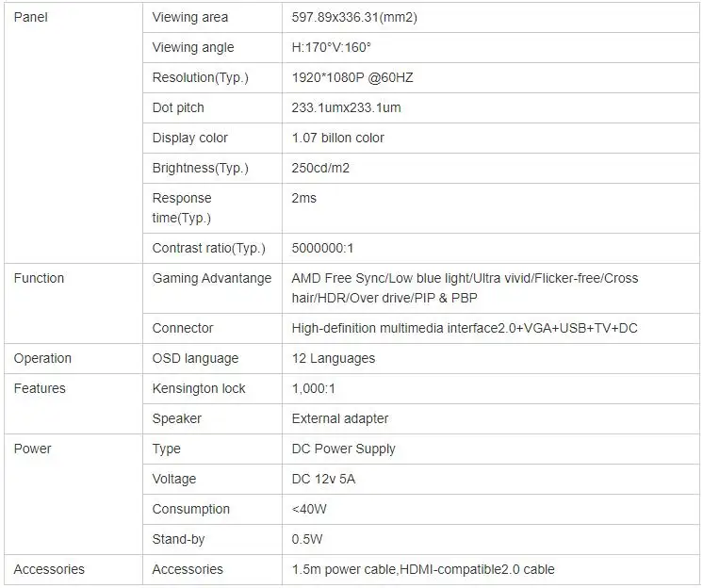
Task: Click the DC Power Supply value
Action: pos(344,449)
